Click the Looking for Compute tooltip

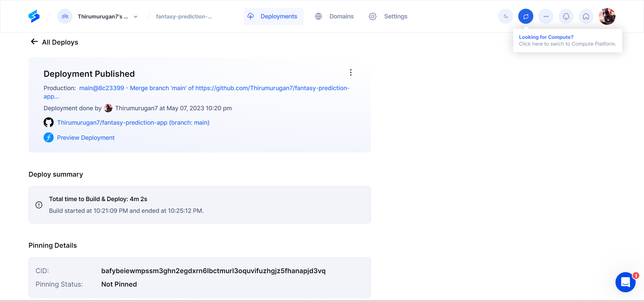click(x=568, y=41)
